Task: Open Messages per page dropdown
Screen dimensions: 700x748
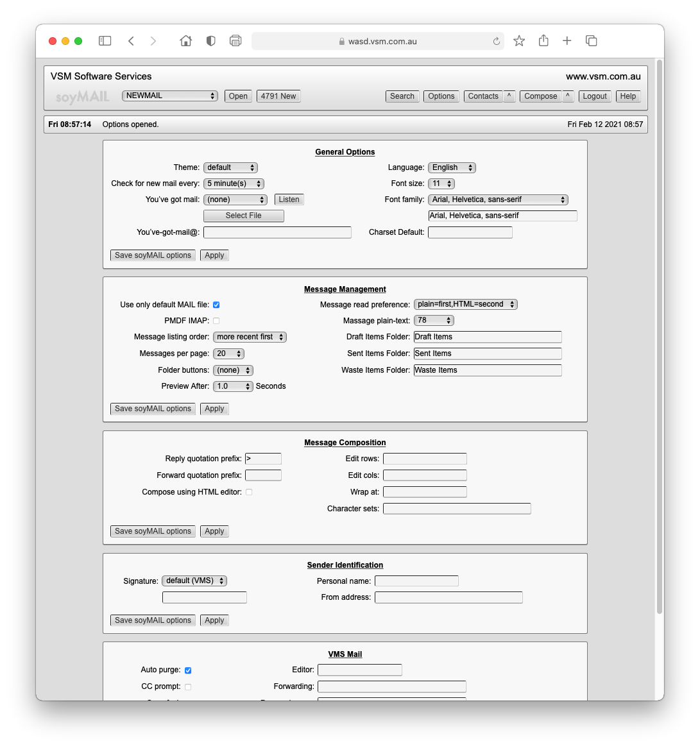Action: pyautogui.click(x=228, y=353)
